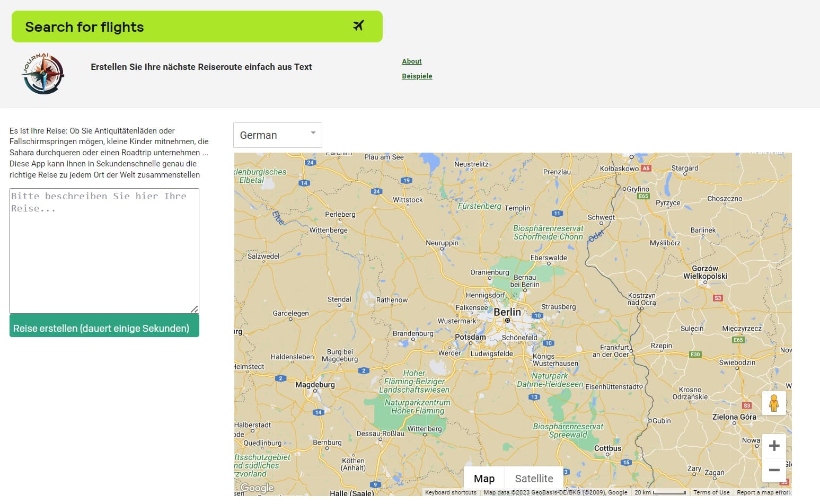
Task: Click Reise erstellen button
Action: point(104,326)
